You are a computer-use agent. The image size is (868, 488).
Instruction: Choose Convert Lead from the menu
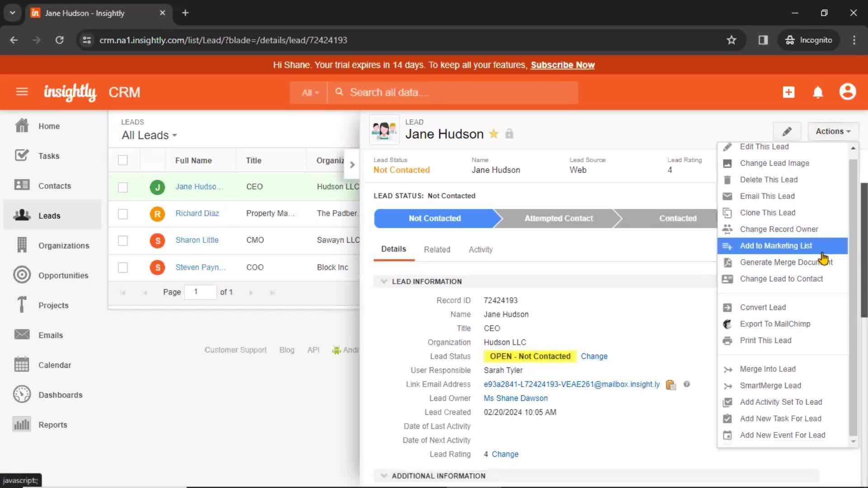tap(782, 308)
